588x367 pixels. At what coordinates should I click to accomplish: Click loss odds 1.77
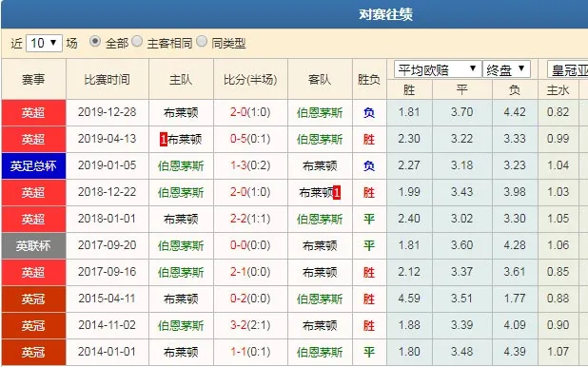click(x=515, y=299)
